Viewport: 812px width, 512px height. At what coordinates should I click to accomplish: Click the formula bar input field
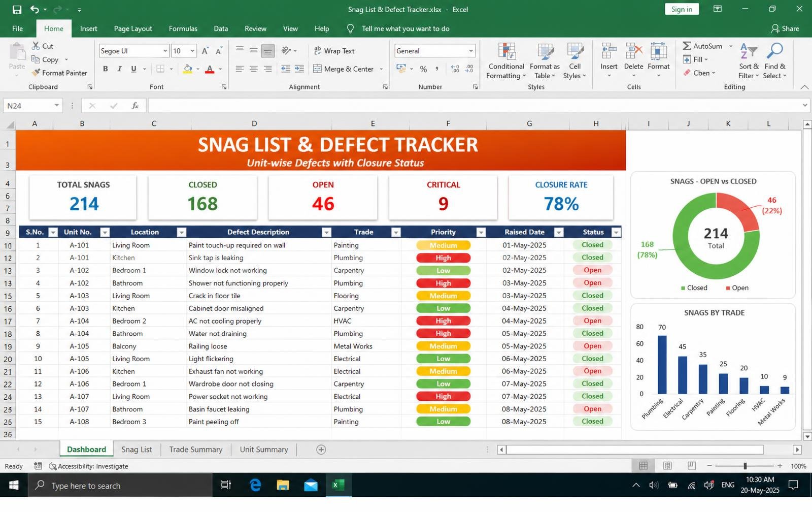(x=474, y=106)
